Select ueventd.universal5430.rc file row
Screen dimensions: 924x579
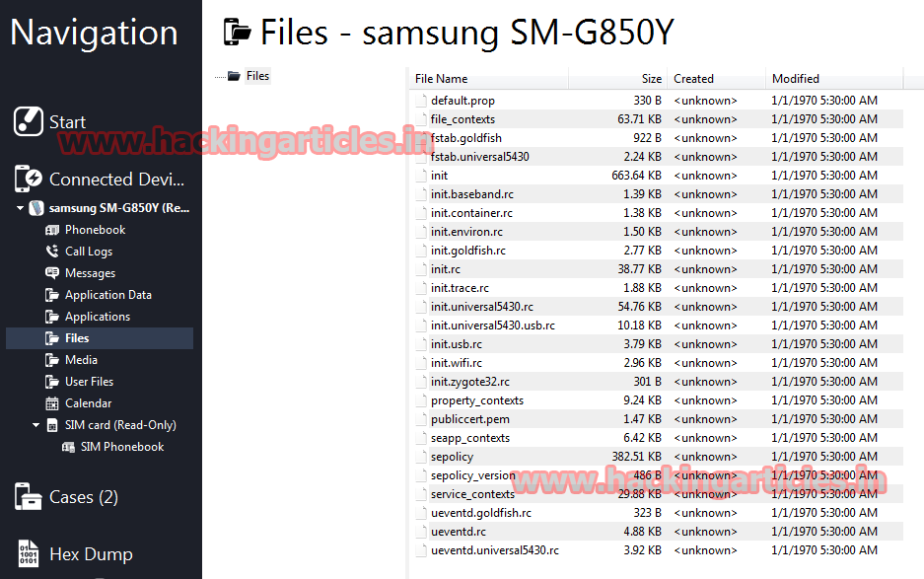pos(656,550)
